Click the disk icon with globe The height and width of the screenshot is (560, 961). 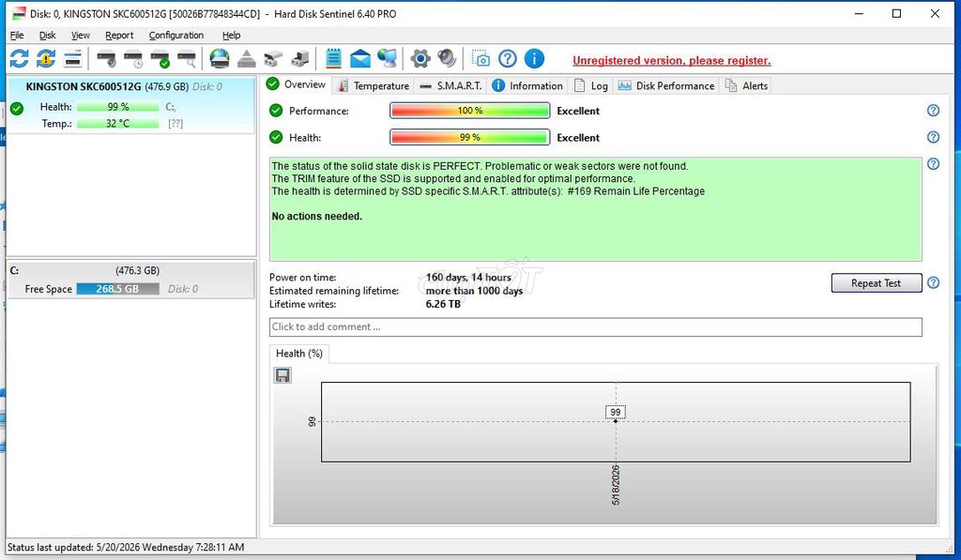point(220,59)
